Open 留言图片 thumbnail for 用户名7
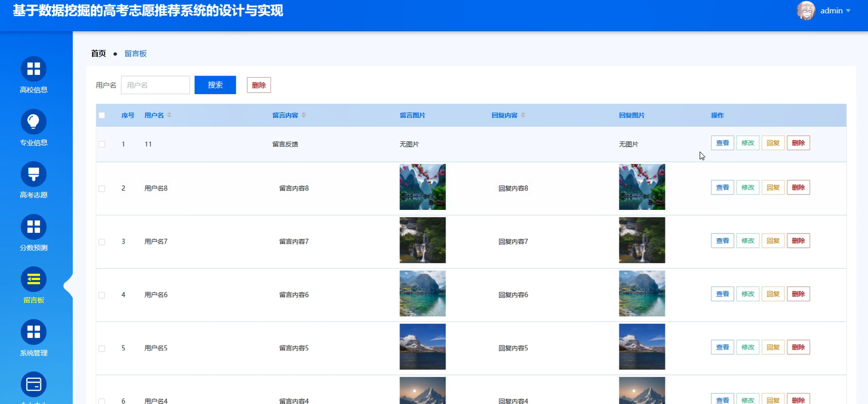Screen dimensions: 868x404 pos(423,240)
